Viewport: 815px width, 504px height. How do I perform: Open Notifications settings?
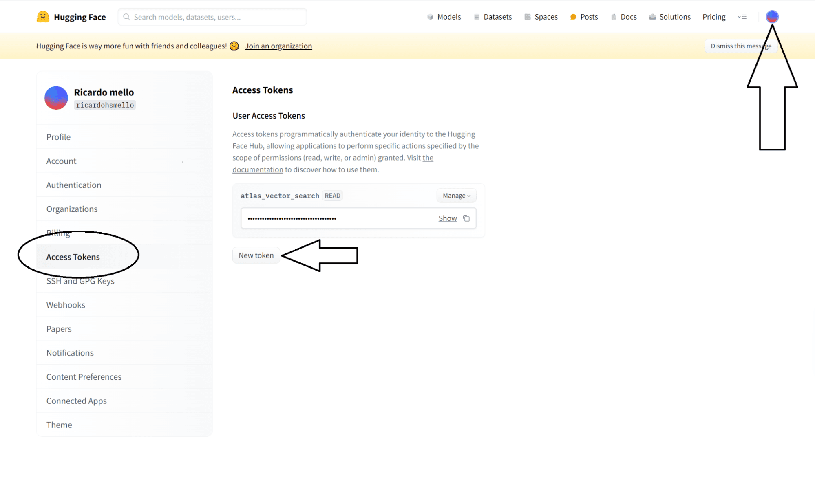tap(124, 353)
